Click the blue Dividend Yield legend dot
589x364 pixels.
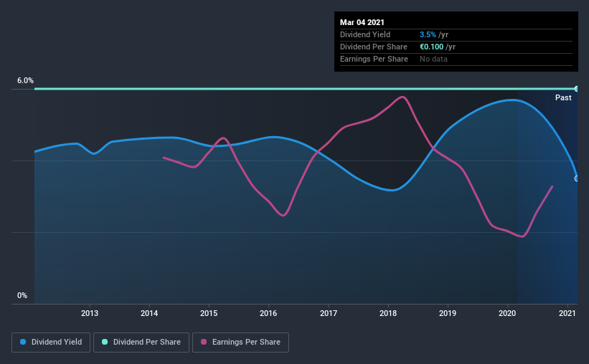pos(23,342)
